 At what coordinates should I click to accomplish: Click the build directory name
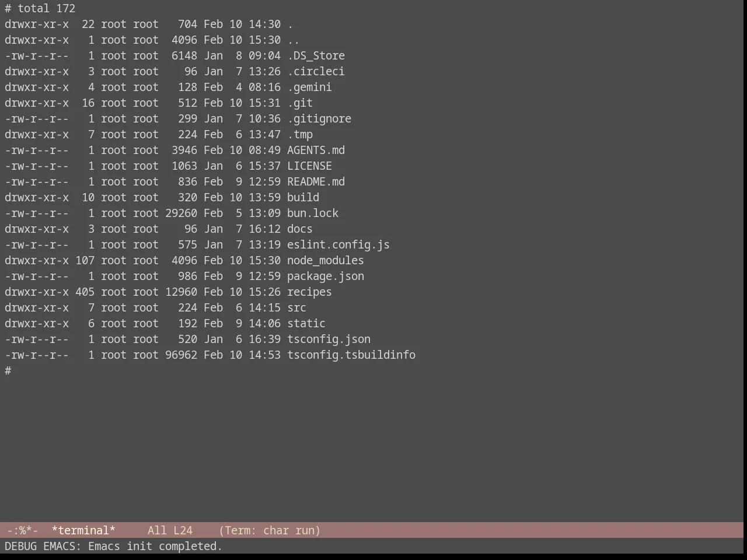coord(303,197)
